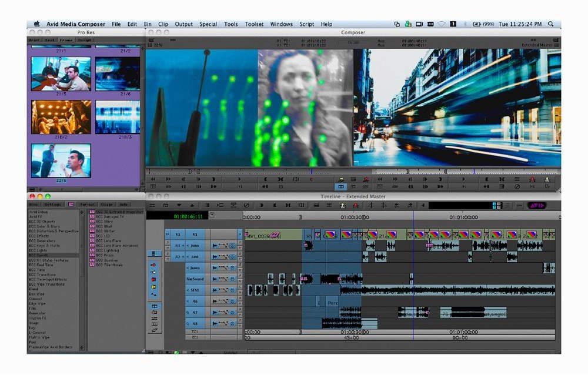Fast forward the source monitor
The width and height of the screenshot is (588, 375).
pyautogui.click(x=168, y=179)
